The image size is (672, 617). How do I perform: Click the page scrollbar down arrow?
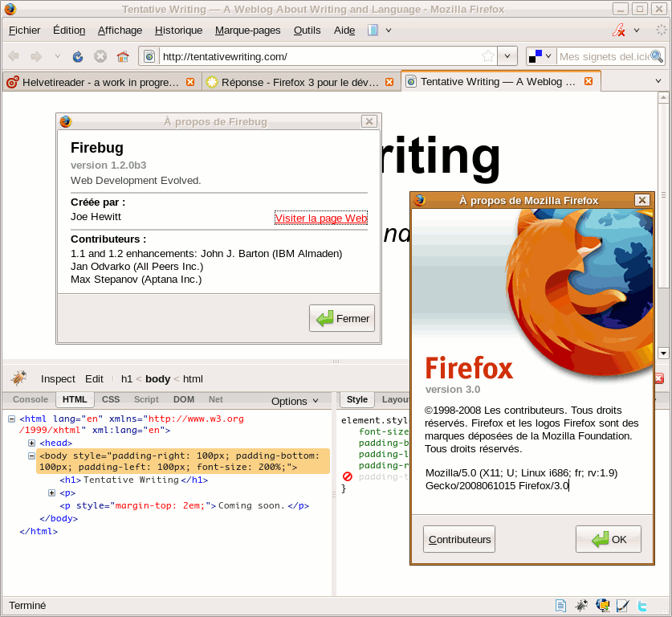click(663, 353)
